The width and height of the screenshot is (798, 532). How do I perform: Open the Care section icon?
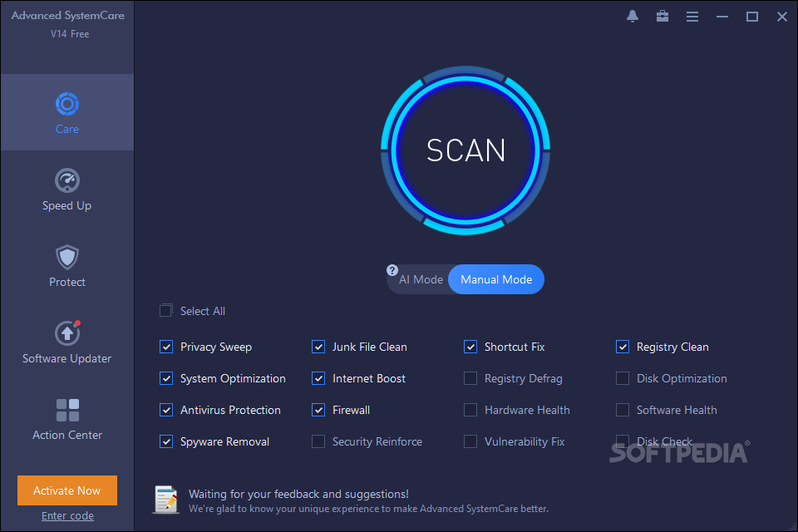pos(67,105)
